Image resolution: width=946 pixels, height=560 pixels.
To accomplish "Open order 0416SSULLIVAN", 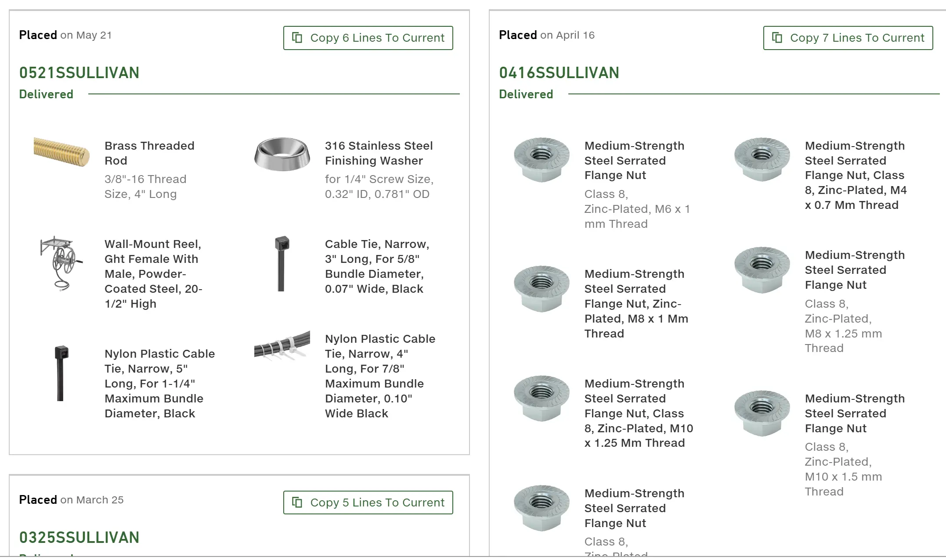I will (x=559, y=73).
